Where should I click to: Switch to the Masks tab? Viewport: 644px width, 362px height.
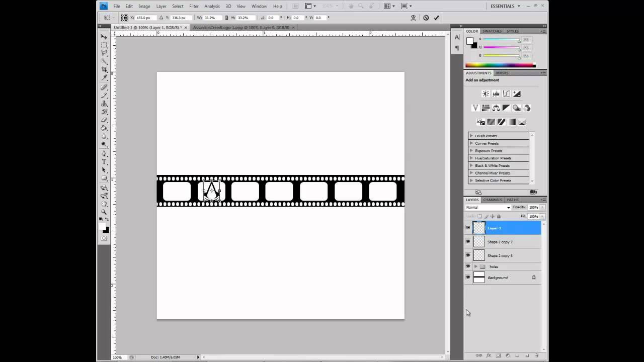502,73
